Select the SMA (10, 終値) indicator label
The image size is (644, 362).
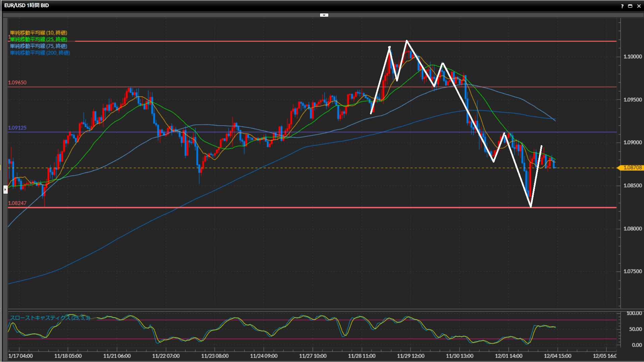coord(39,33)
